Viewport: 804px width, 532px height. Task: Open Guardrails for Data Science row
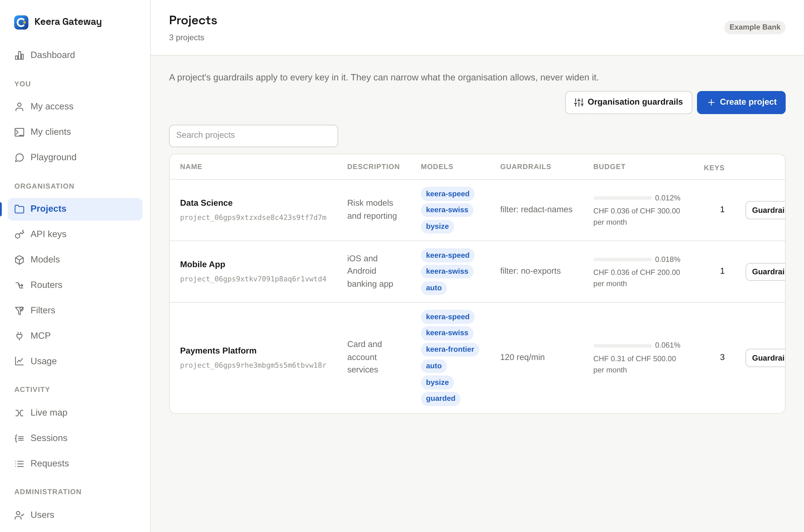pyautogui.click(x=766, y=210)
